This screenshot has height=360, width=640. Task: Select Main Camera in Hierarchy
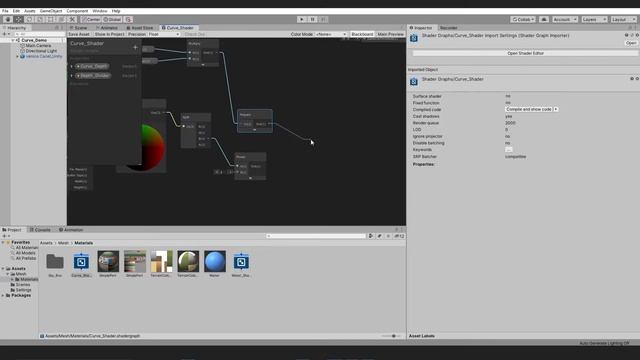click(38, 46)
